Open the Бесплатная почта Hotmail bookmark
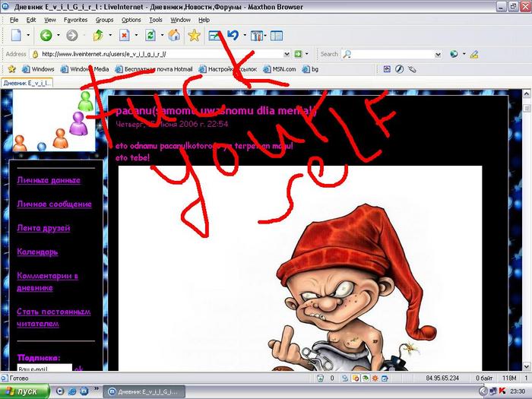Image resolution: width=532 pixels, height=399 pixels. (154, 69)
